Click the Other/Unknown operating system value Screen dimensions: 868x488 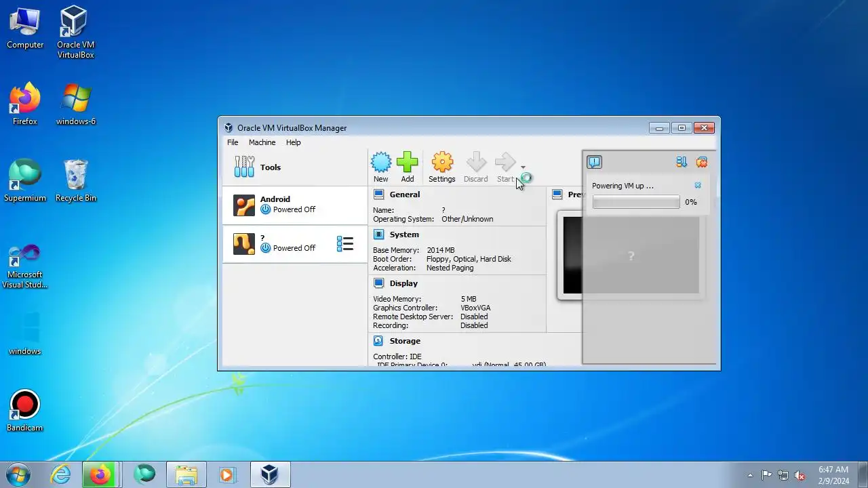(x=467, y=219)
